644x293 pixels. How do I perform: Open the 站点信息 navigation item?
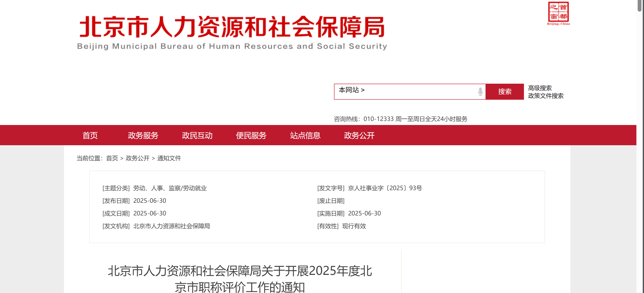pyautogui.click(x=305, y=135)
